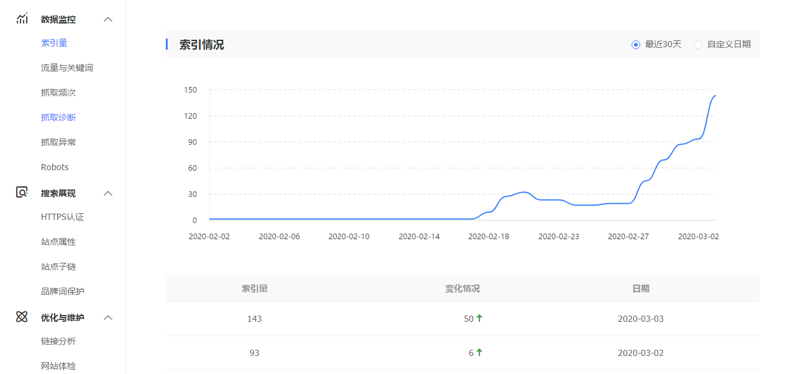Open 抓取异常 in the sidebar
The height and width of the screenshot is (374, 798).
59,142
